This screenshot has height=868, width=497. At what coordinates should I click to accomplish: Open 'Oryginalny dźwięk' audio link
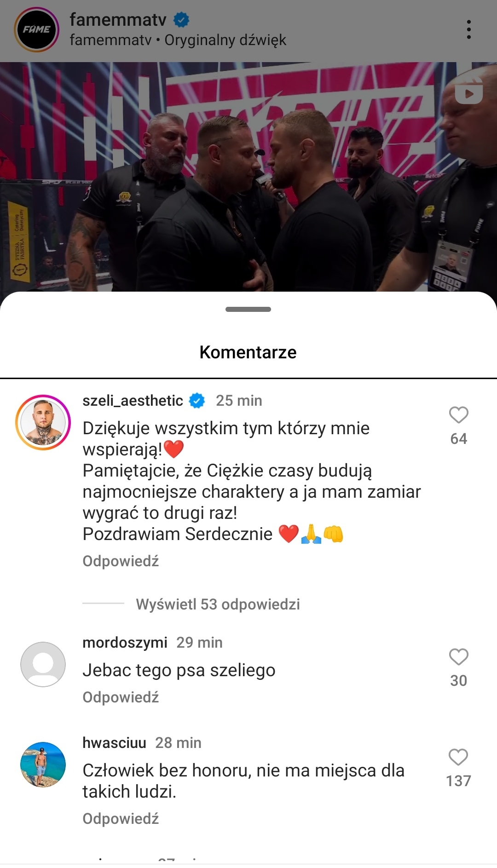click(225, 40)
